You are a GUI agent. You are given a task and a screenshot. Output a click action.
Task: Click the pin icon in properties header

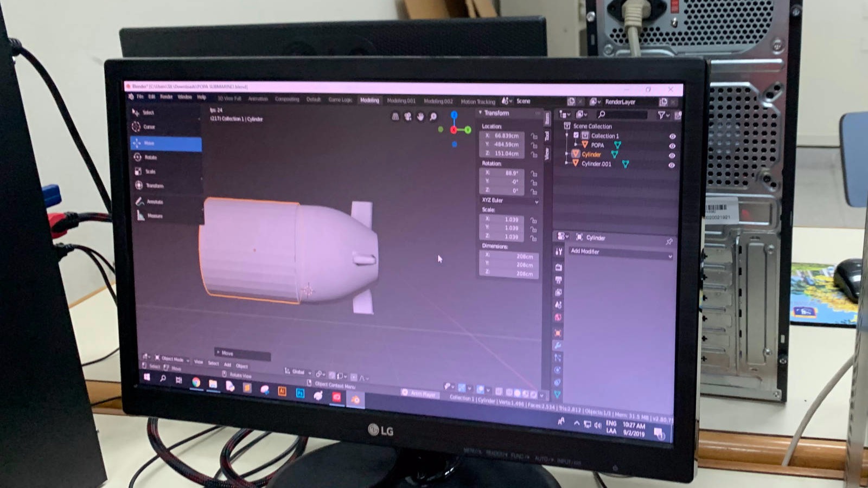click(669, 242)
